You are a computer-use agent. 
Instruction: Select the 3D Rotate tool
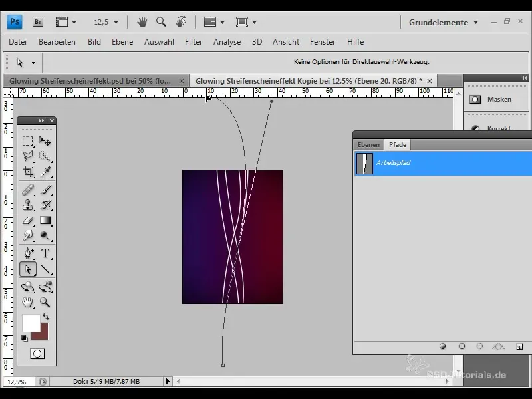[x=27, y=287]
